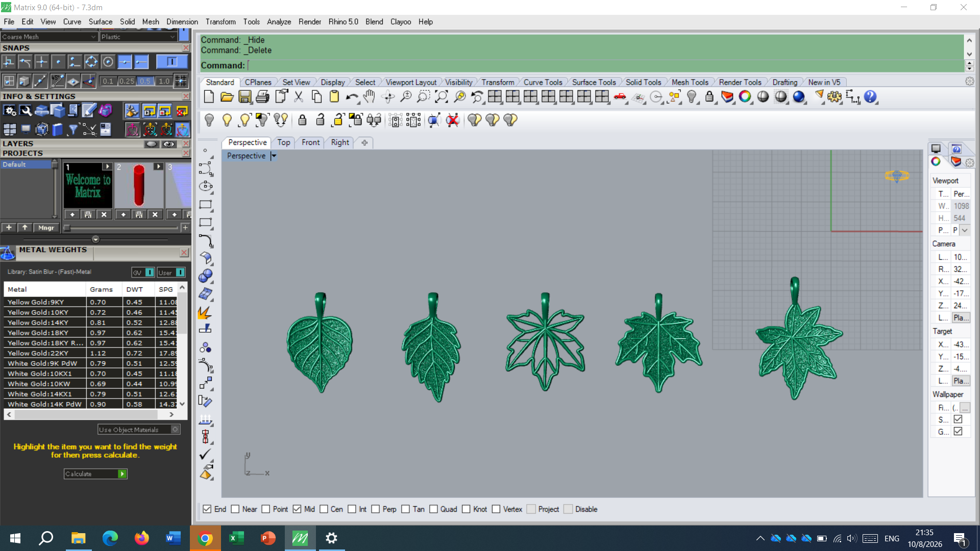The width and height of the screenshot is (980, 551).
Task: Click the Save floppy disk icon
Action: pyautogui.click(x=245, y=97)
